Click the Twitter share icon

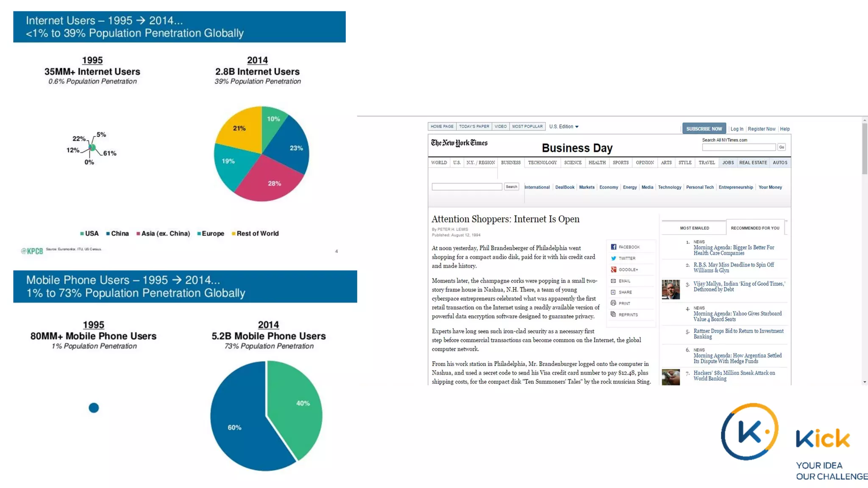click(613, 258)
